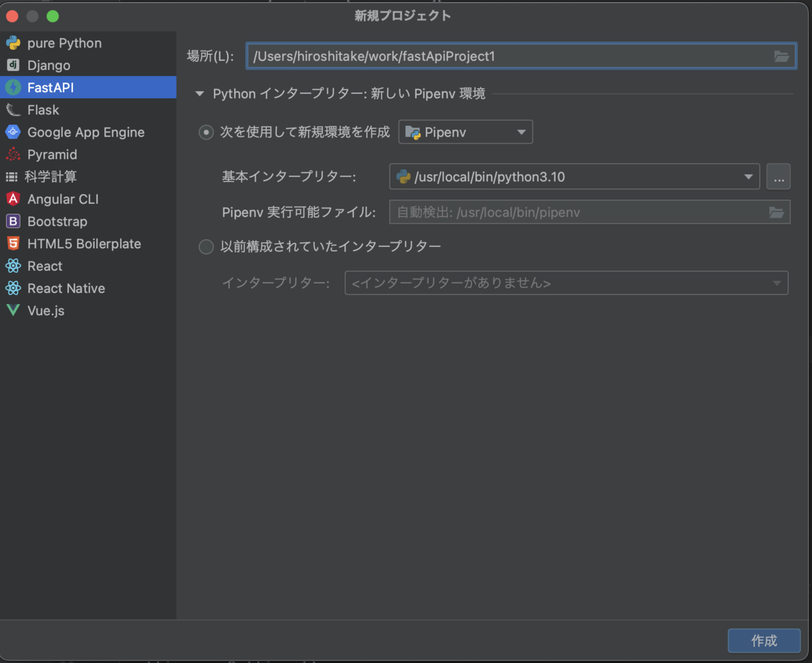Click the Angular CLI icon
812x663 pixels.
13,200
